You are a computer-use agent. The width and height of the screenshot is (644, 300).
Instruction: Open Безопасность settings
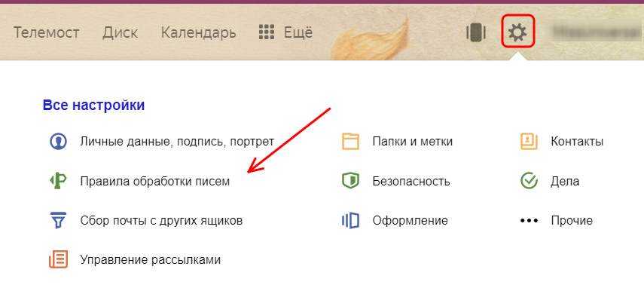pos(411,181)
